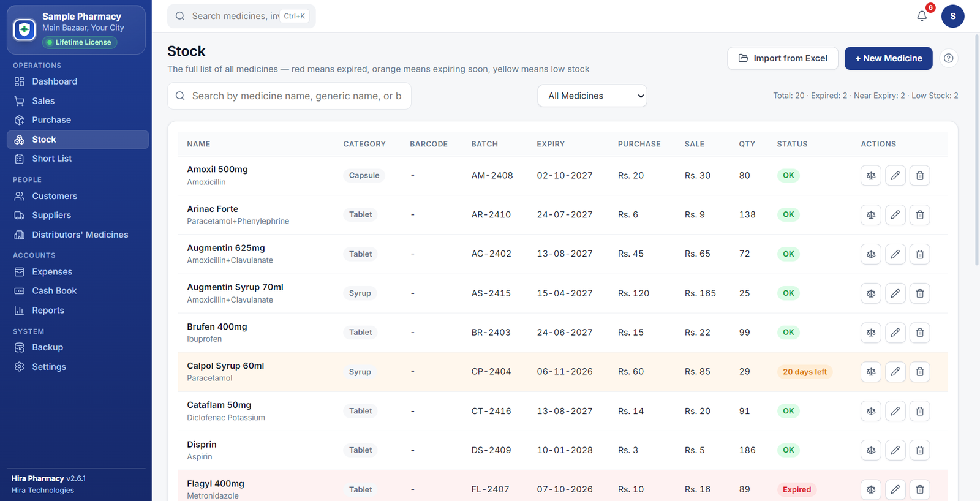The width and height of the screenshot is (980, 501).
Task: Select Stock in the sidebar
Action: click(x=78, y=140)
